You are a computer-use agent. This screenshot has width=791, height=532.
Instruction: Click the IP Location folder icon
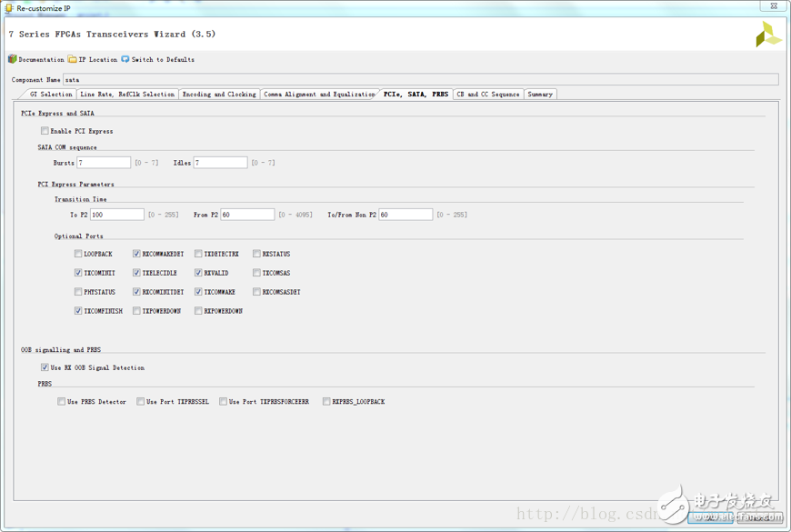click(x=73, y=59)
